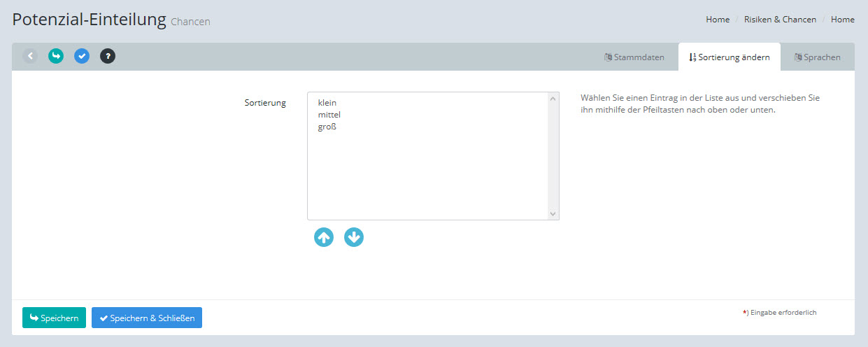Select the 'groß' entry in the list
The image size is (868, 347).
click(327, 127)
